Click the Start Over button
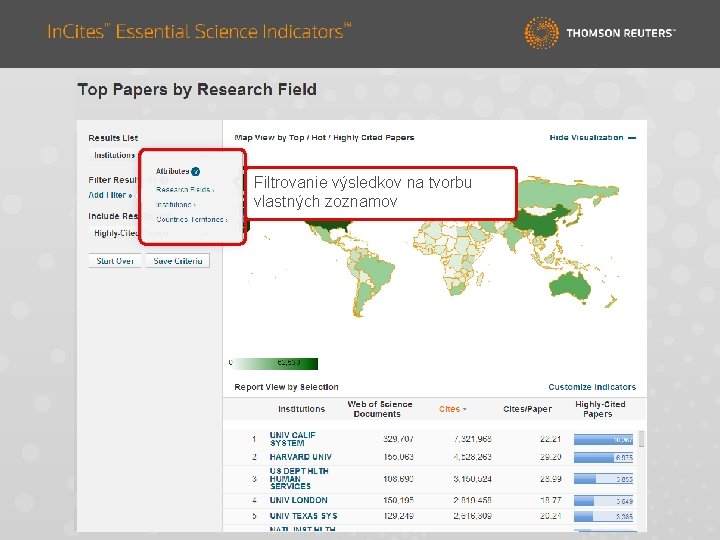 tap(115, 261)
